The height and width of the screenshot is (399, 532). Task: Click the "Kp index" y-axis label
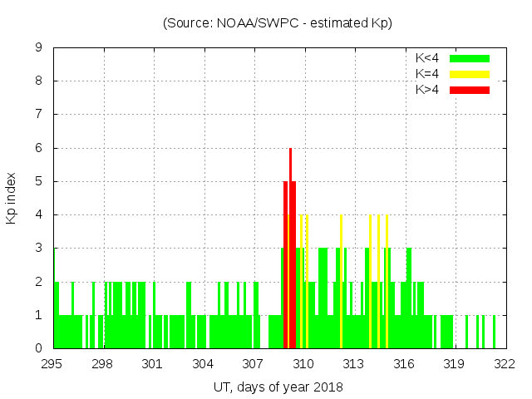12,198
